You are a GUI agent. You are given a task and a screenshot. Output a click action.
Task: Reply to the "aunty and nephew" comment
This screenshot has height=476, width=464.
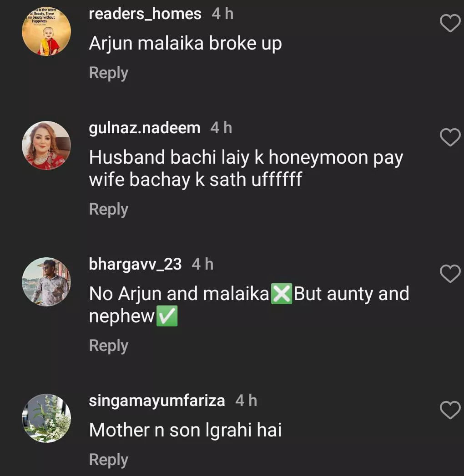click(x=108, y=346)
